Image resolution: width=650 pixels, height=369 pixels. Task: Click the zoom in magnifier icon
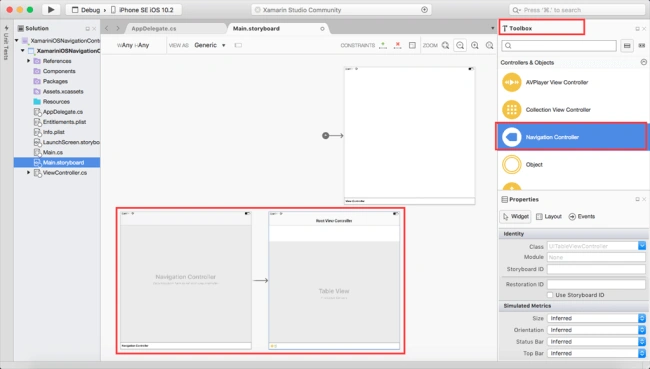(x=475, y=46)
